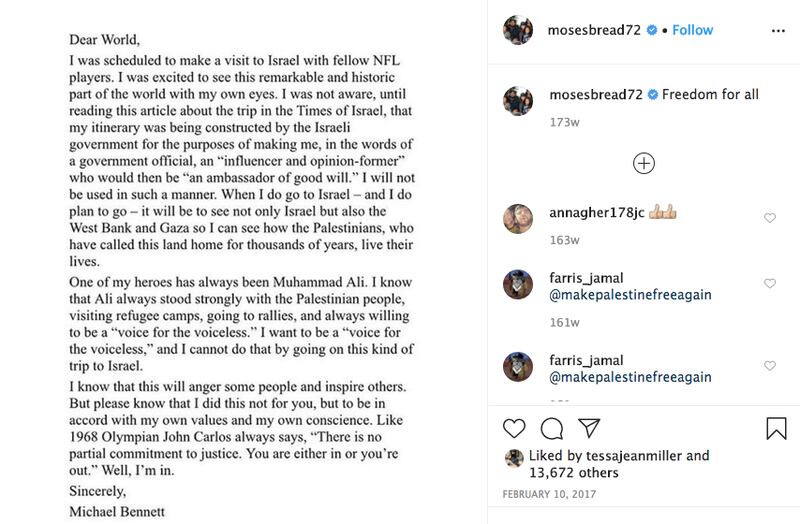Screen dimensions: 800x524
Task: Open the comment speech bubble icon
Action: pos(550,428)
